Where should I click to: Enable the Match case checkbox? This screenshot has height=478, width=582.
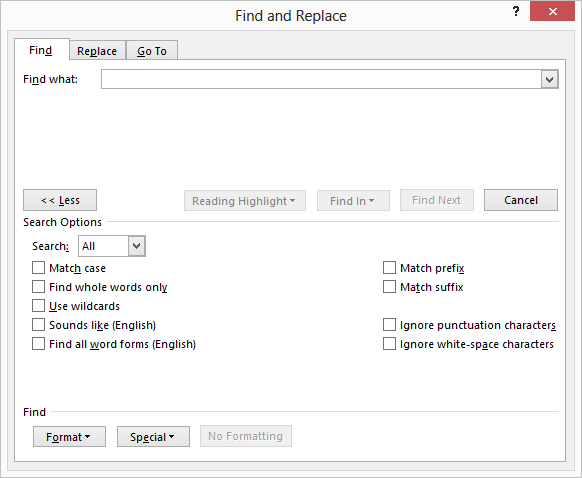[x=38, y=268]
